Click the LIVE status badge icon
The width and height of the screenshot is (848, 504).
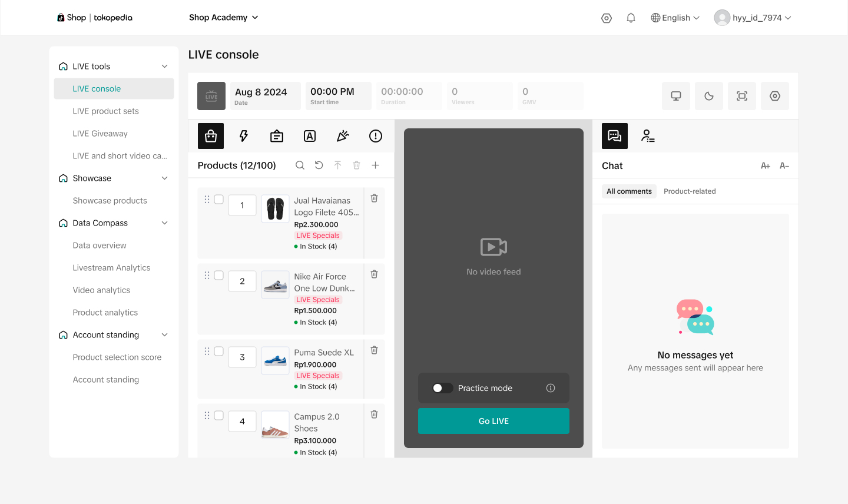(x=211, y=96)
